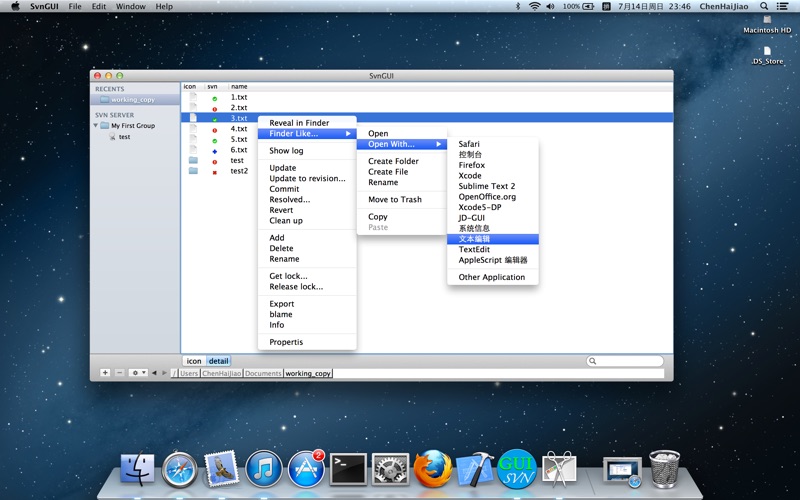The image size is (800, 500).
Task: Open System Preferences gear in dock
Action: pyautogui.click(x=390, y=468)
